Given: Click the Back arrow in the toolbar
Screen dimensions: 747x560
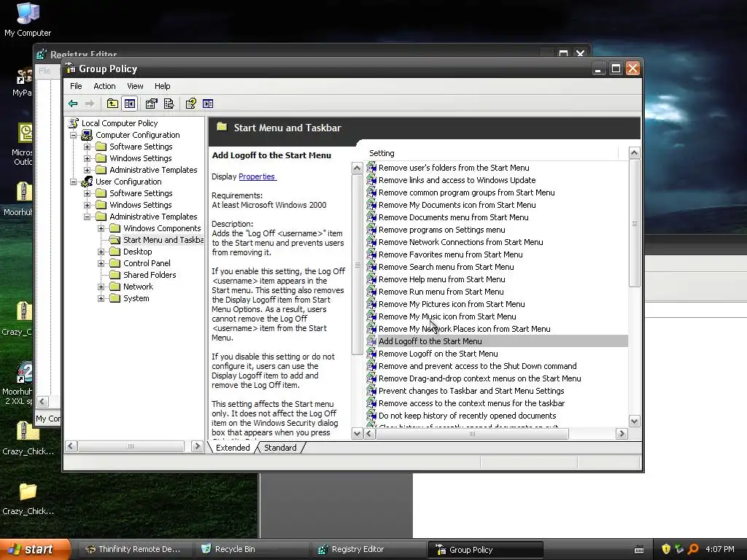Looking at the screenshot, I should click(73, 104).
